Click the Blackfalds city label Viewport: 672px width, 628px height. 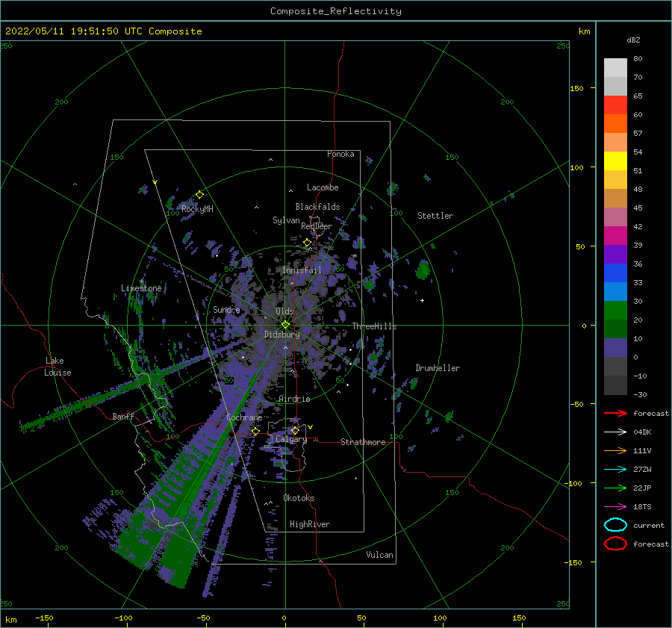(317, 207)
